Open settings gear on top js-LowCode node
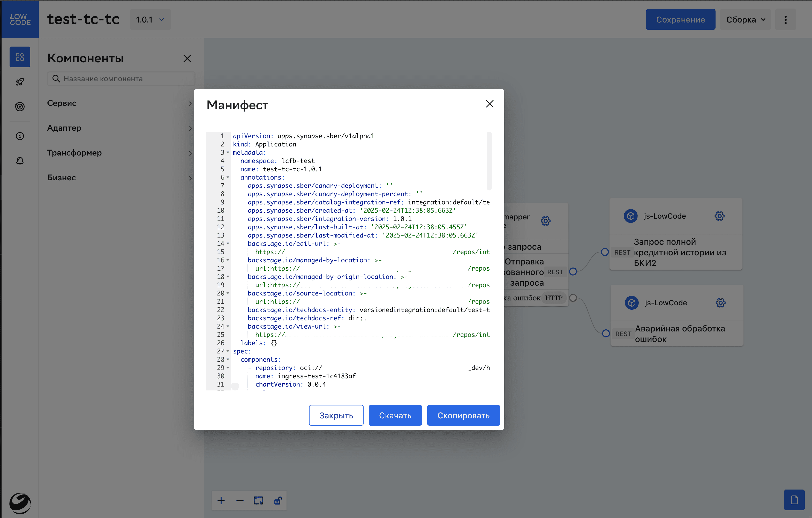 719,216
